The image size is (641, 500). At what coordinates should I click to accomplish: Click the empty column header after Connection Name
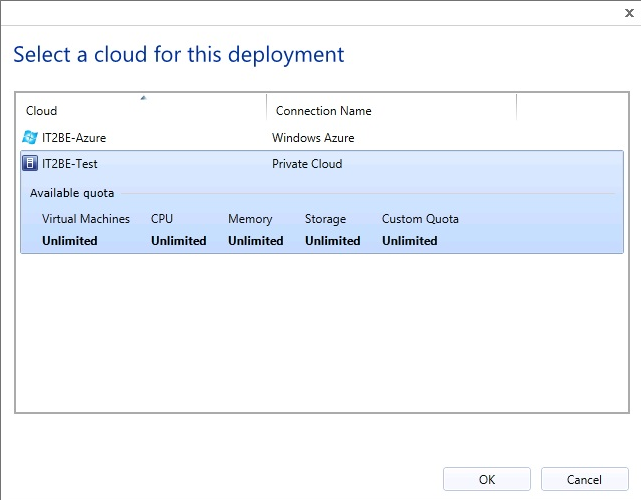coord(567,108)
